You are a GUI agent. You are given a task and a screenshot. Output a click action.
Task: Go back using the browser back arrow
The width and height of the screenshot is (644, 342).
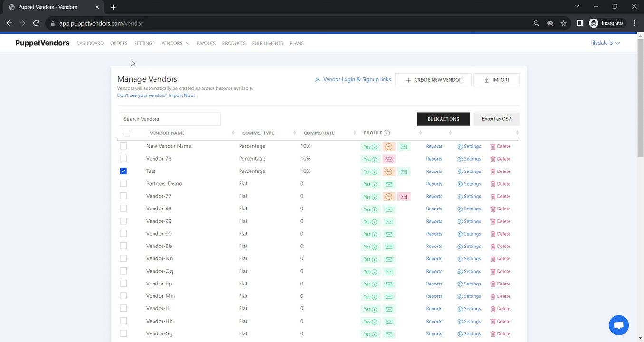pos(9,23)
